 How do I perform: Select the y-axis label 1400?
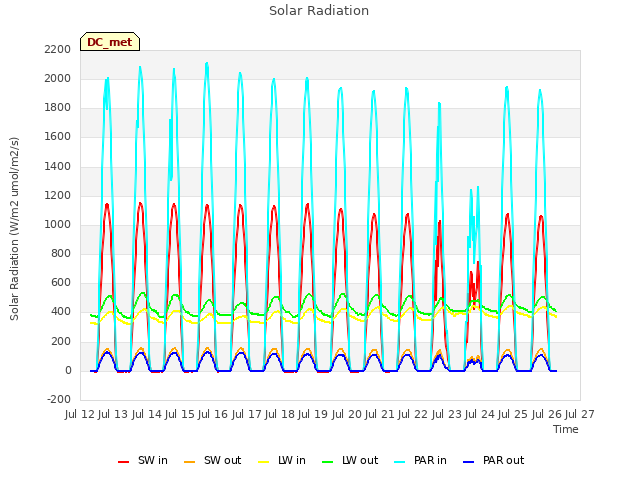58,166
